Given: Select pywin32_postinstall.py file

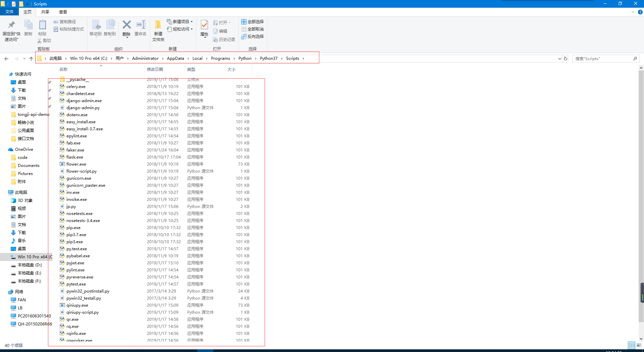Looking at the screenshot, I should point(88,291).
